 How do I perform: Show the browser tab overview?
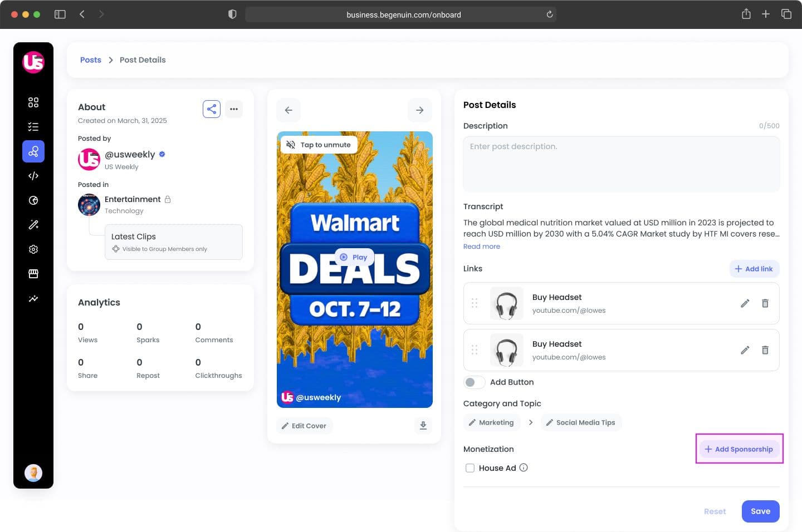(786, 14)
